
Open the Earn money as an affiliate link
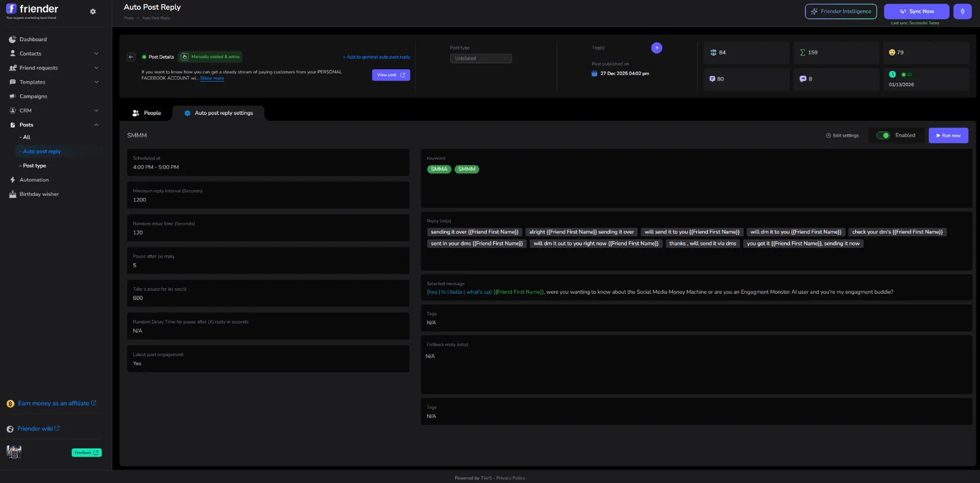[x=53, y=403]
